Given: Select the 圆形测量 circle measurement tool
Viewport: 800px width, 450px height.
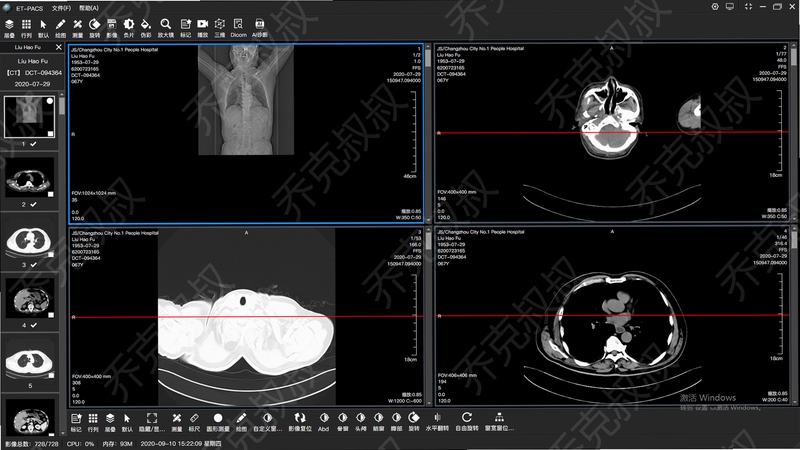Looking at the screenshot, I should 218,422.
